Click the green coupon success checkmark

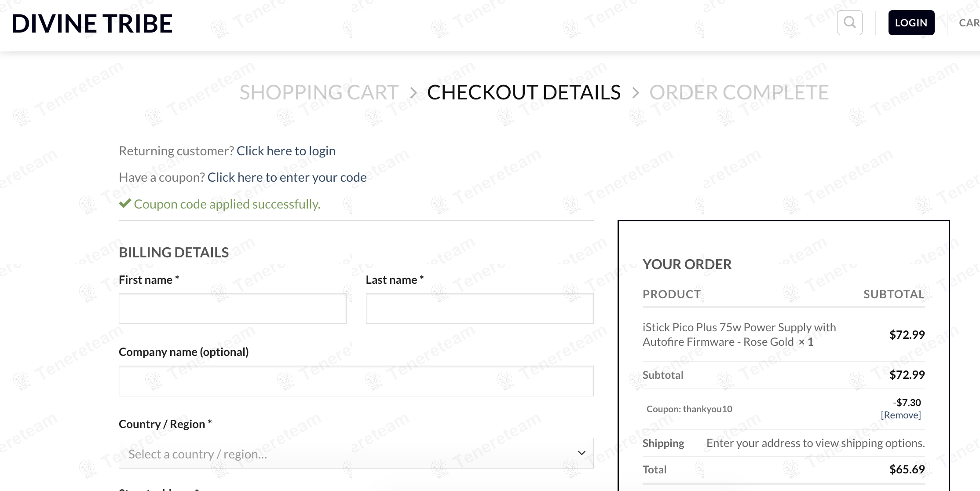pos(125,203)
